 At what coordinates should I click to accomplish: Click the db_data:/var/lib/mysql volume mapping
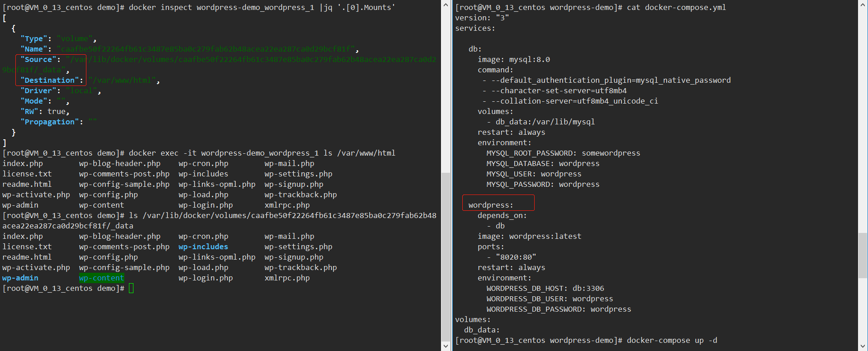pyautogui.click(x=545, y=122)
